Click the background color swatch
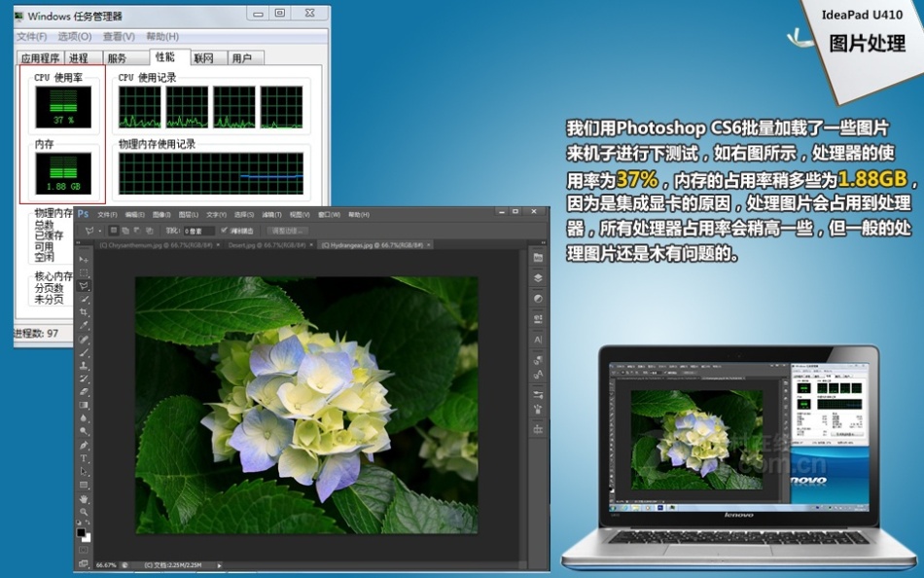This screenshot has height=578, width=924. coord(88,538)
